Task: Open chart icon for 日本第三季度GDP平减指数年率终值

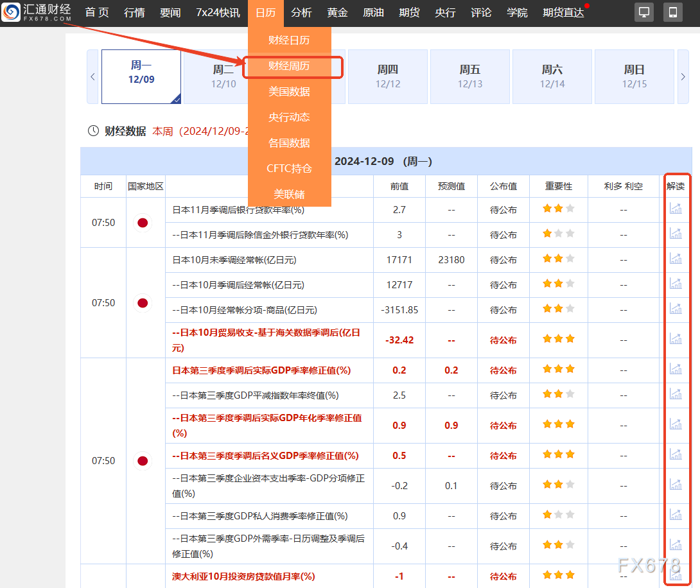Action: [676, 395]
